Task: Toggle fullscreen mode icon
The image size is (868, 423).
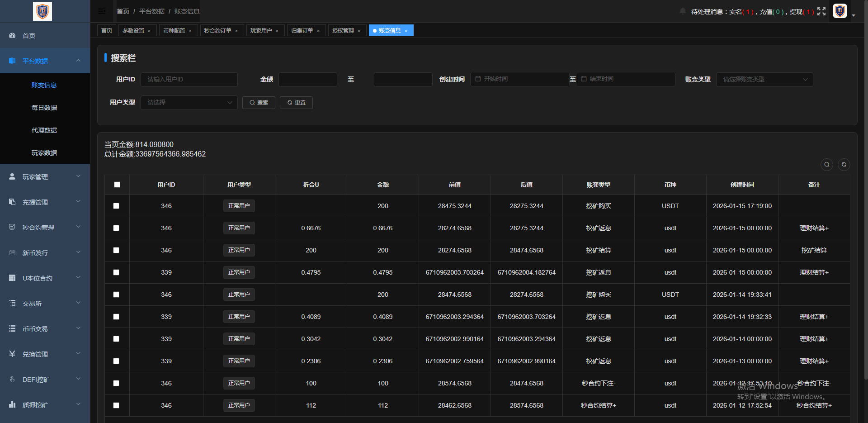Action: (821, 11)
